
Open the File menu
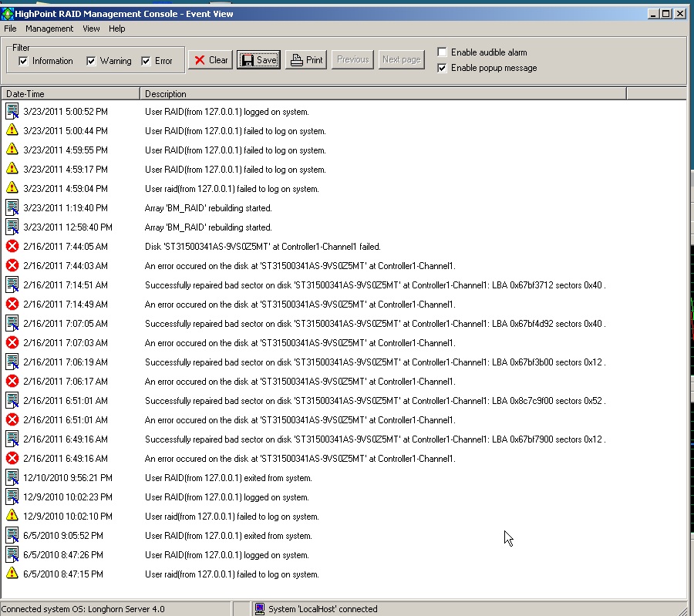10,29
